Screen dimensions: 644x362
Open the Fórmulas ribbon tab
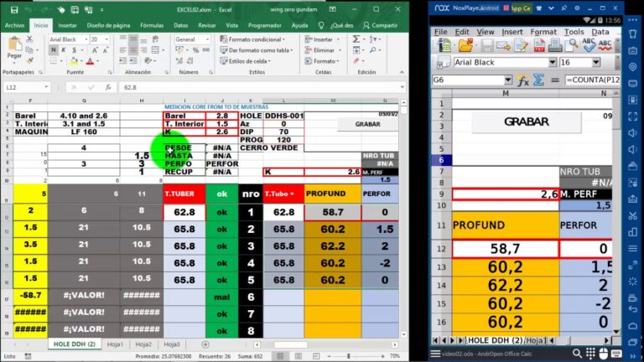(x=152, y=25)
